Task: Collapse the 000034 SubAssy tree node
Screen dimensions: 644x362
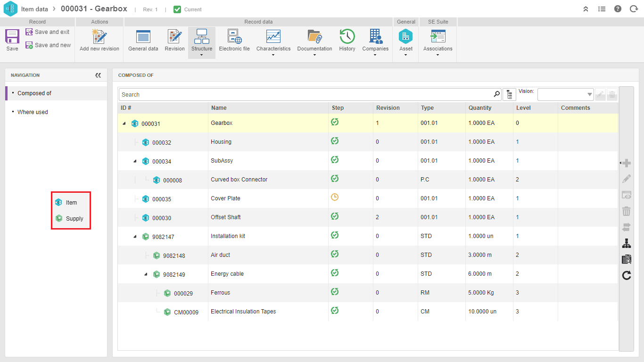Action: click(135, 161)
